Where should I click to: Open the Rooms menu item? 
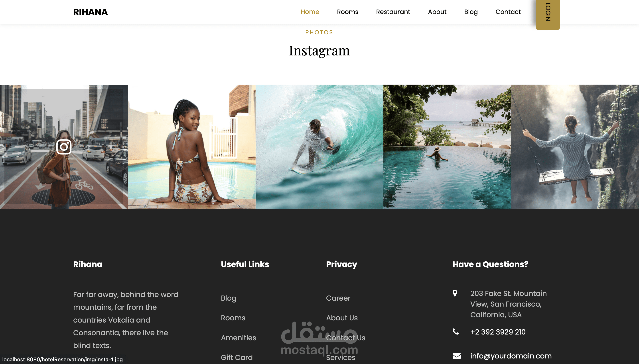(347, 12)
